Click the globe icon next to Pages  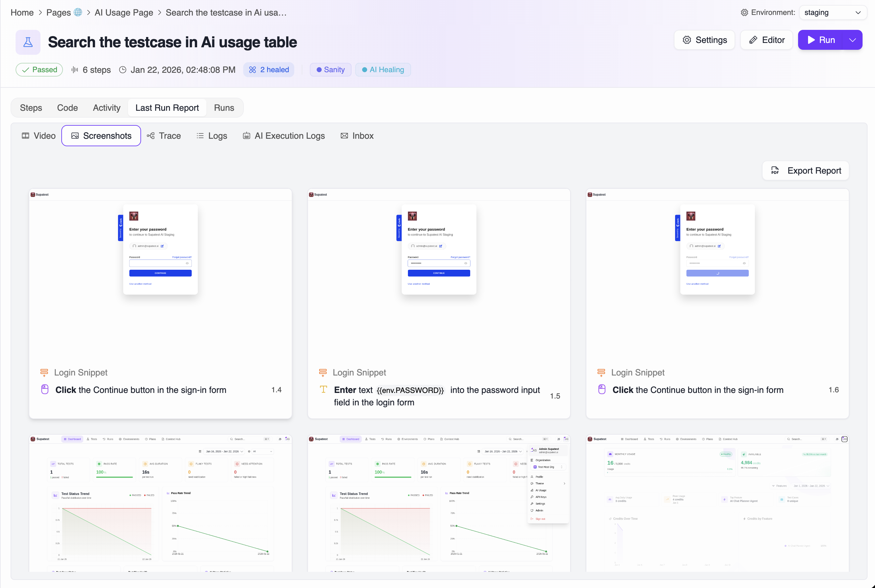(78, 12)
